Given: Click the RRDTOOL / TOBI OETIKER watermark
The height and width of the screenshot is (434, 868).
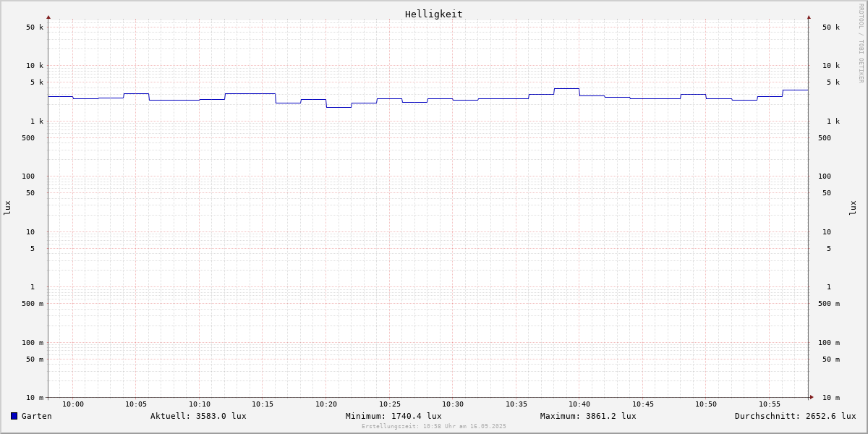Looking at the screenshot, I should [x=861, y=43].
